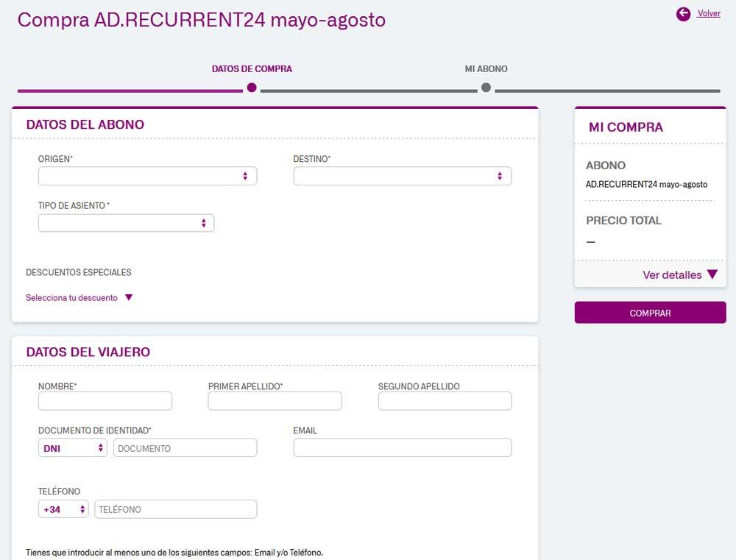Click the COMPRAR button
736x560 pixels.
[x=650, y=313]
